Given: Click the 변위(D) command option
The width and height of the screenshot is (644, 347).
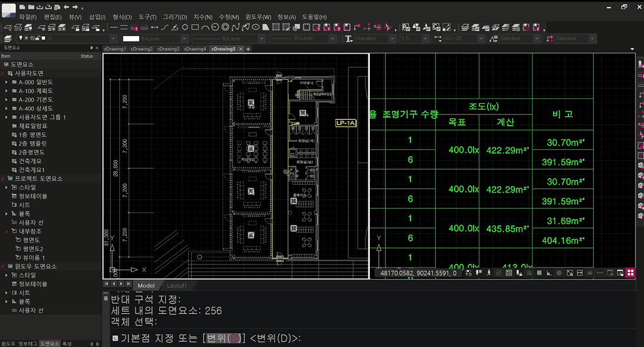Looking at the screenshot, I should [x=224, y=338].
